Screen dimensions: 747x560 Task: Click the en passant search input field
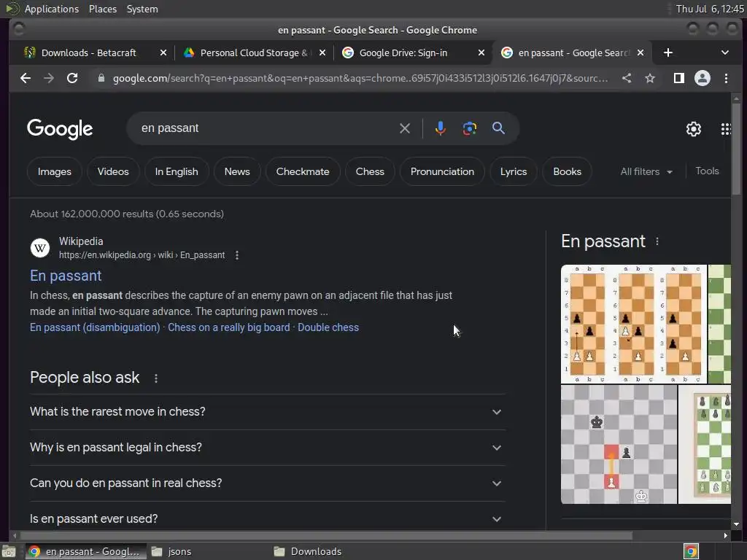point(267,128)
